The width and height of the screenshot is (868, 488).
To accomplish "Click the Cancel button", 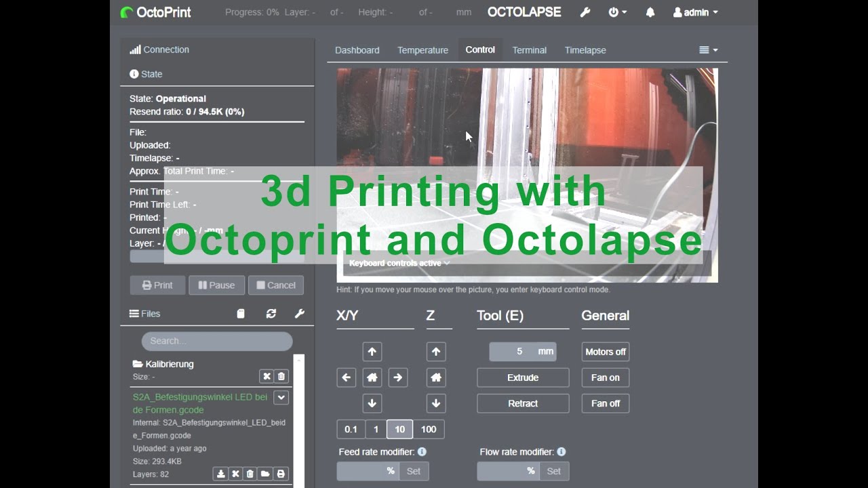I will coord(276,285).
